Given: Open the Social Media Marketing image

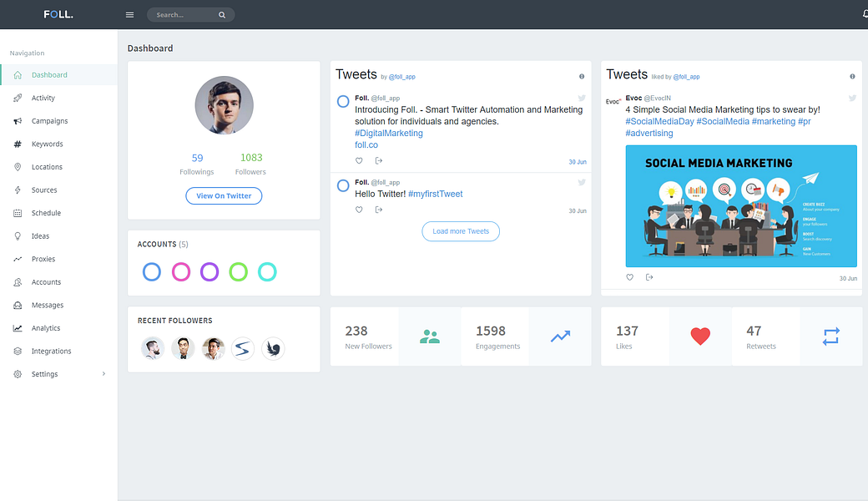Looking at the screenshot, I should pyautogui.click(x=741, y=206).
